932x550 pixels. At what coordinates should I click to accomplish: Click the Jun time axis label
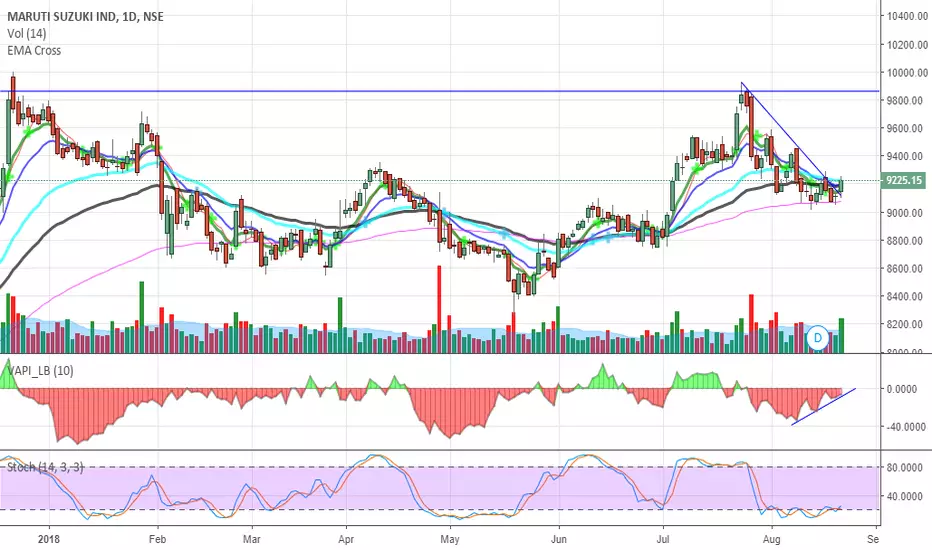coord(559,539)
